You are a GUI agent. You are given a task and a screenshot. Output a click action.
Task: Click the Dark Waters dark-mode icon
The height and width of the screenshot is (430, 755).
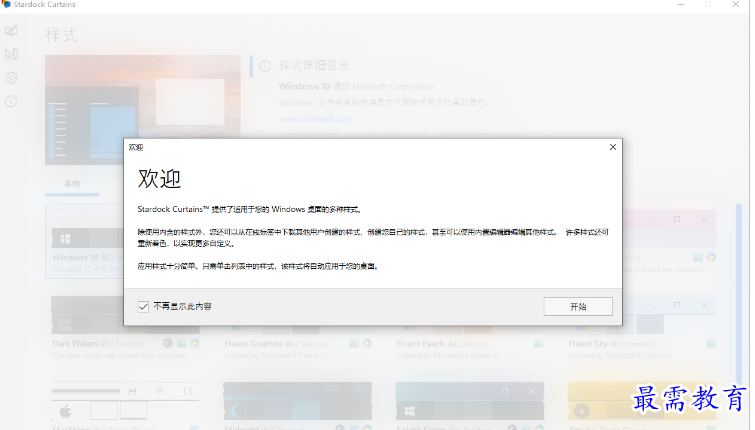click(168, 343)
